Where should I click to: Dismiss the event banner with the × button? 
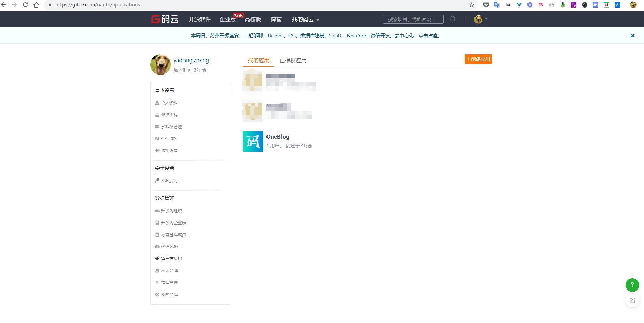pos(632,35)
